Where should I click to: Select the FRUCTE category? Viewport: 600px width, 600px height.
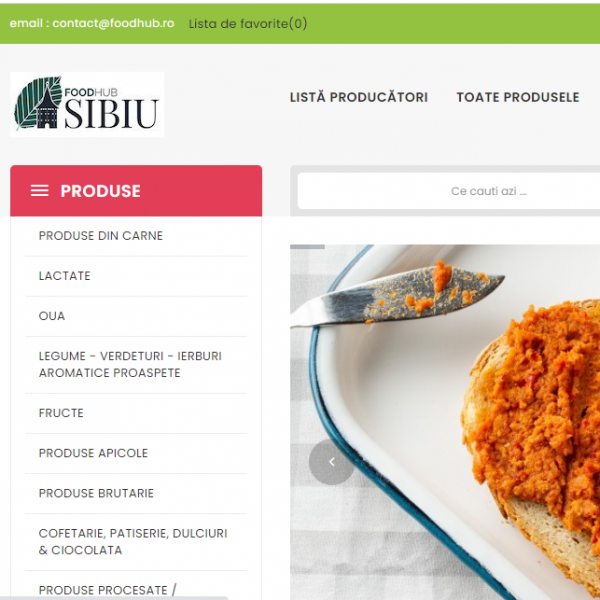point(61,413)
